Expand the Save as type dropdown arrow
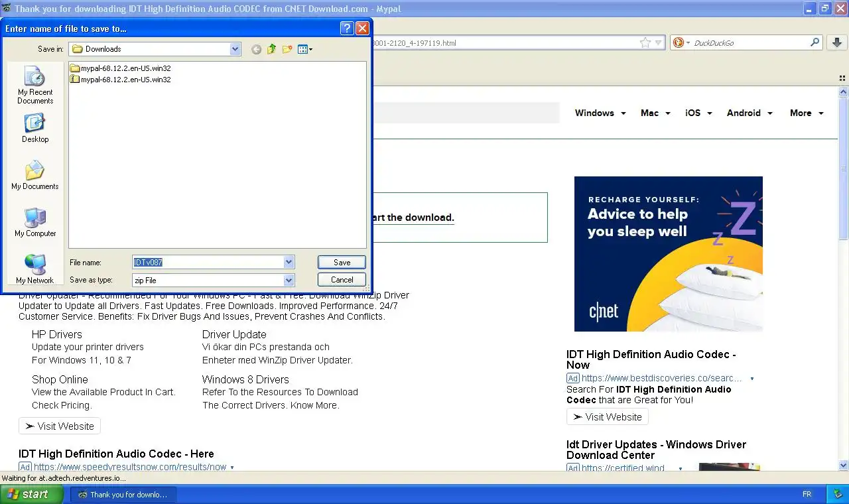 coord(289,280)
